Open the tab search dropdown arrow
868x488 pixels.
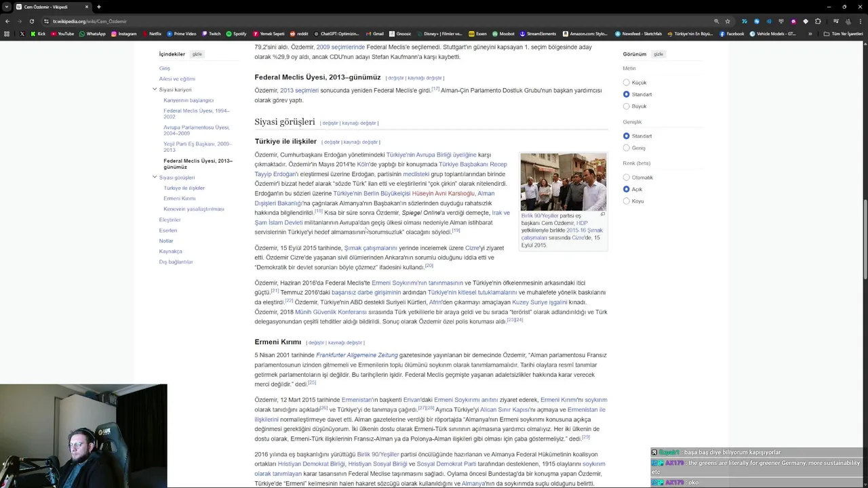click(x=7, y=7)
